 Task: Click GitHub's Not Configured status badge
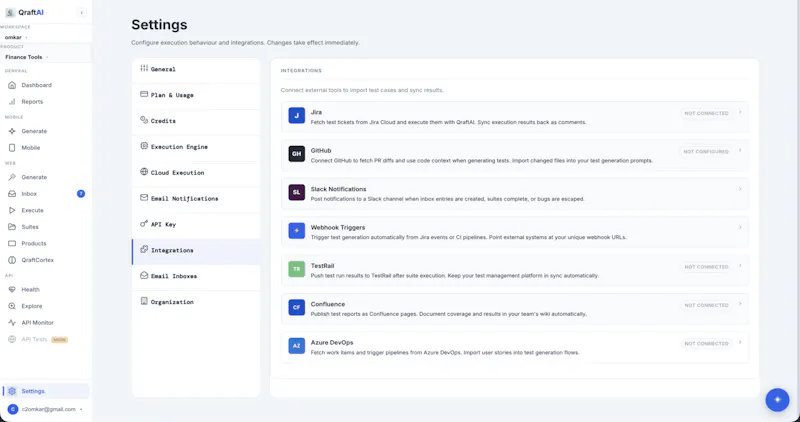click(706, 152)
